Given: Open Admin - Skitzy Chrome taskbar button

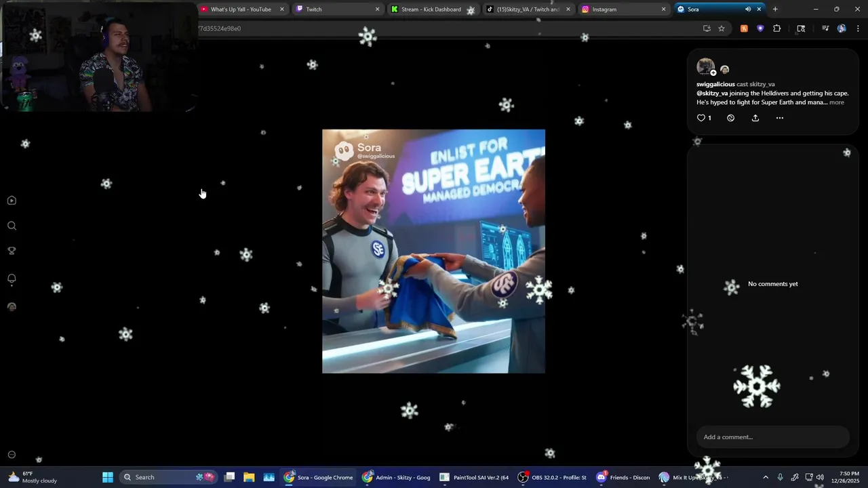Looking at the screenshot, I should [397, 477].
